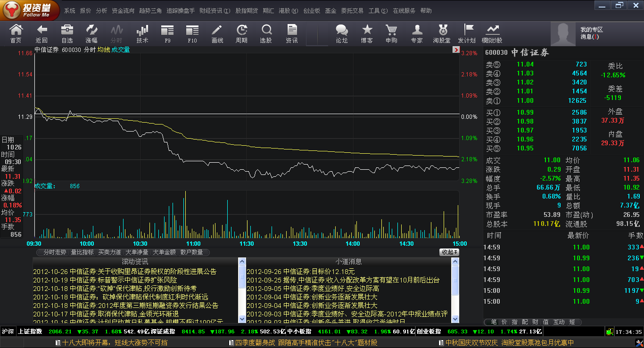Click the 成交量 legend label in the chart header
This screenshot has height=348, width=644.
(121, 50)
